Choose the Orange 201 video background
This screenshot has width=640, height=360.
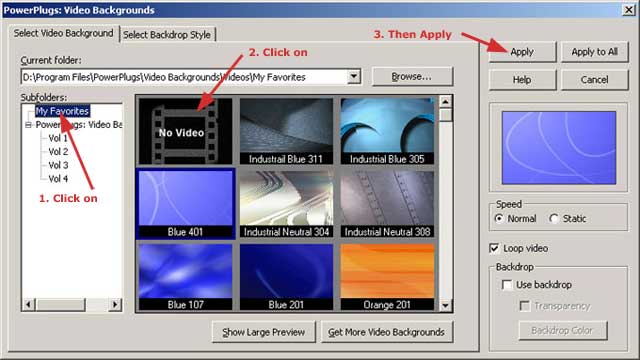pyautogui.click(x=387, y=277)
